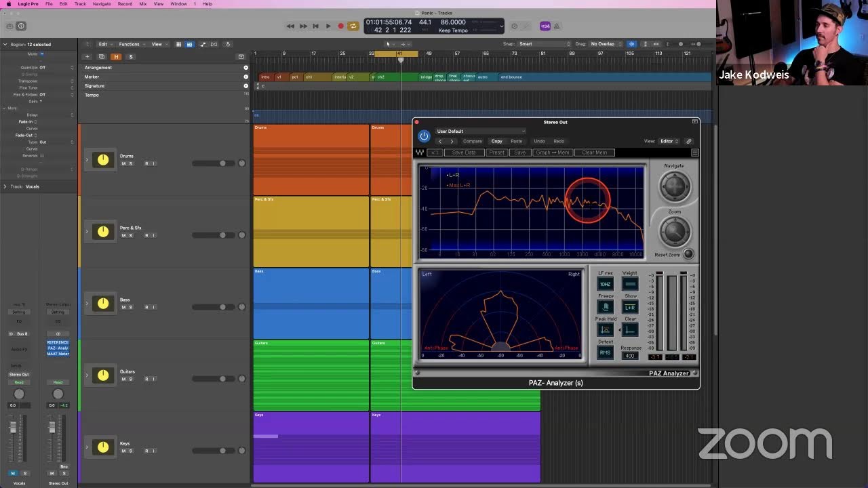Solo the Bass track
The image size is (868, 488).
(x=130, y=307)
